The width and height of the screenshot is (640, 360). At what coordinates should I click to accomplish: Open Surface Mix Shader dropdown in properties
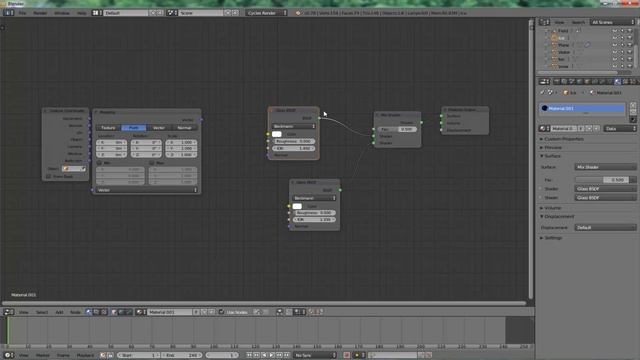[x=605, y=167]
